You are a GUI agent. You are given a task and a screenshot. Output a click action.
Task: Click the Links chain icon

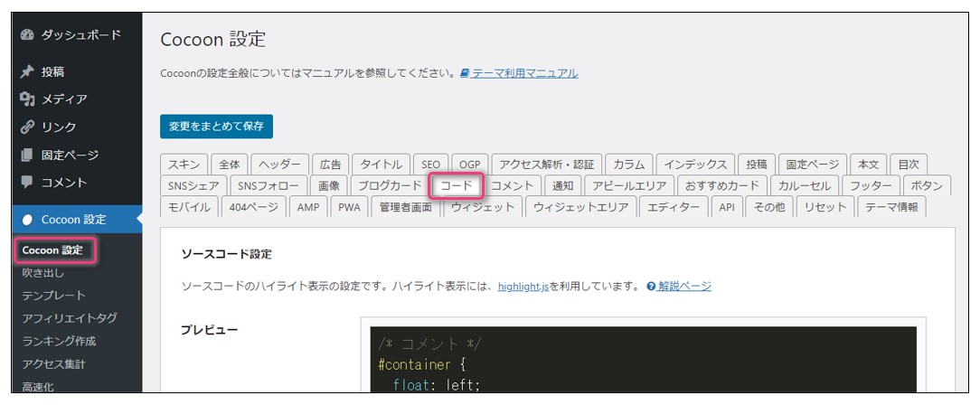click(26, 127)
